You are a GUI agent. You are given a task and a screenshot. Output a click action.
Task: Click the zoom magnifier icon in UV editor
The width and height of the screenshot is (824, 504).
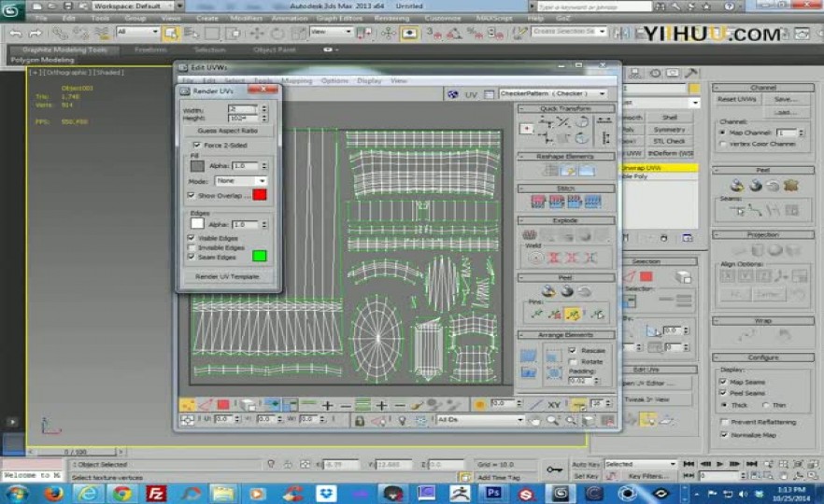point(552,421)
